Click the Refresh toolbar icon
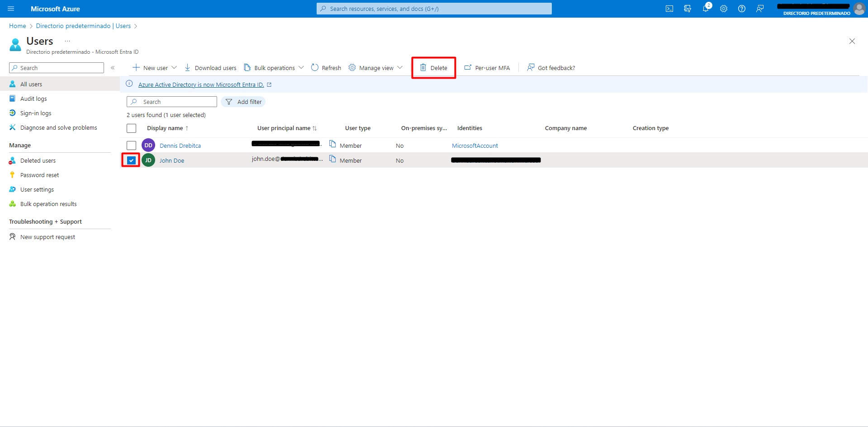Image resolution: width=868 pixels, height=427 pixels. [x=326, y=68]
